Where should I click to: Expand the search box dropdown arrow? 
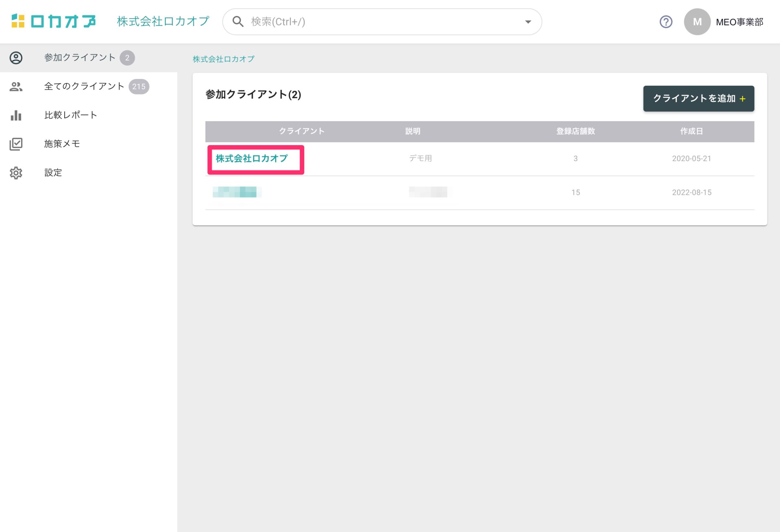tap(528, 22)
